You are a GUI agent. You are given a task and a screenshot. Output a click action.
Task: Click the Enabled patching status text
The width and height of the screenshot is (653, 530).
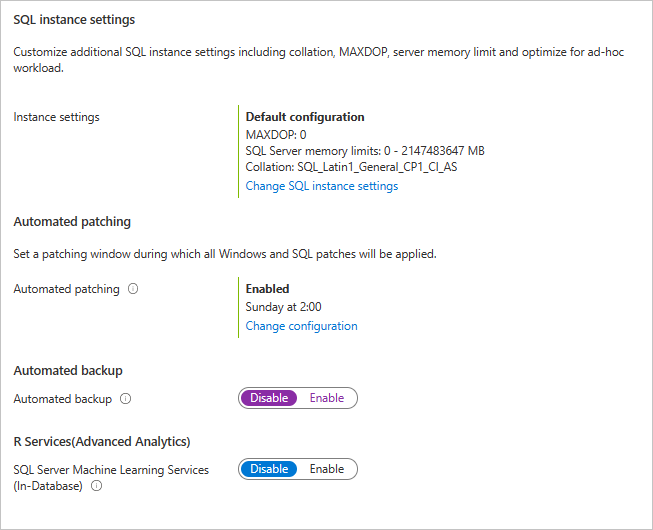[267, 289]
